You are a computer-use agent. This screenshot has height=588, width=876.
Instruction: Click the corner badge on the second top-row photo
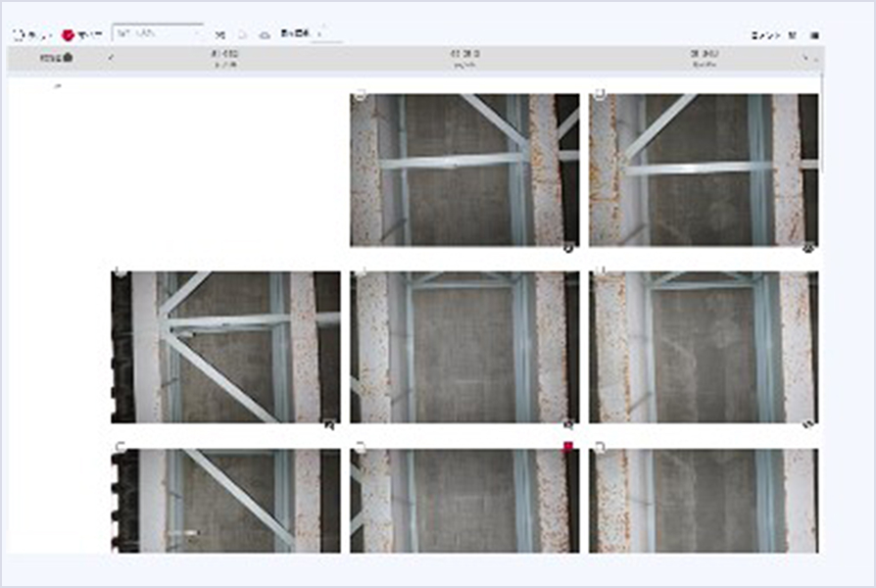click(x=807, y=248)
